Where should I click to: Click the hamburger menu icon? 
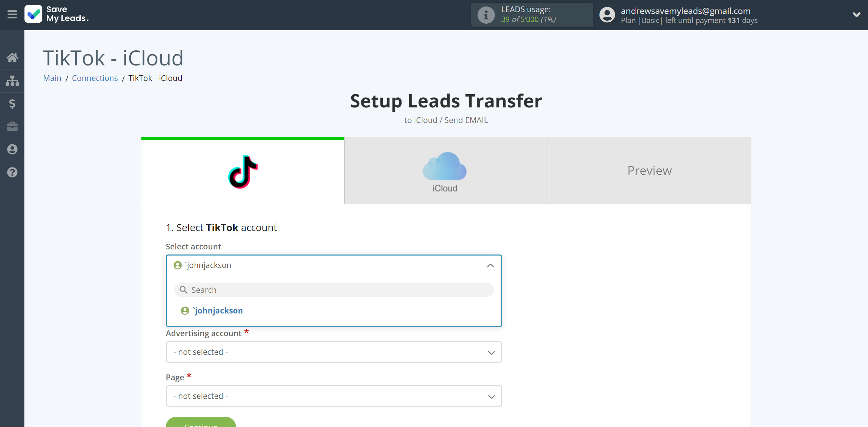pyautogui.click(x=12, y=15)
